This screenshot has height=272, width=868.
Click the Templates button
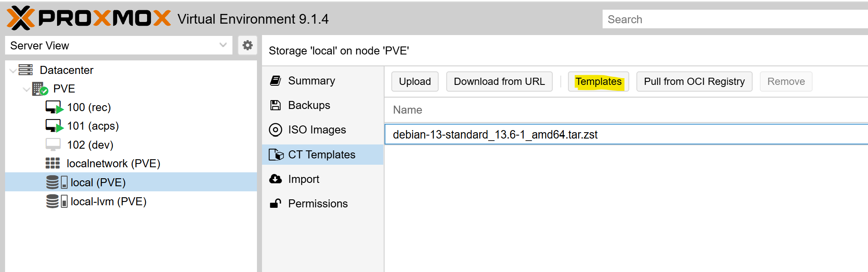pos(598,82)
